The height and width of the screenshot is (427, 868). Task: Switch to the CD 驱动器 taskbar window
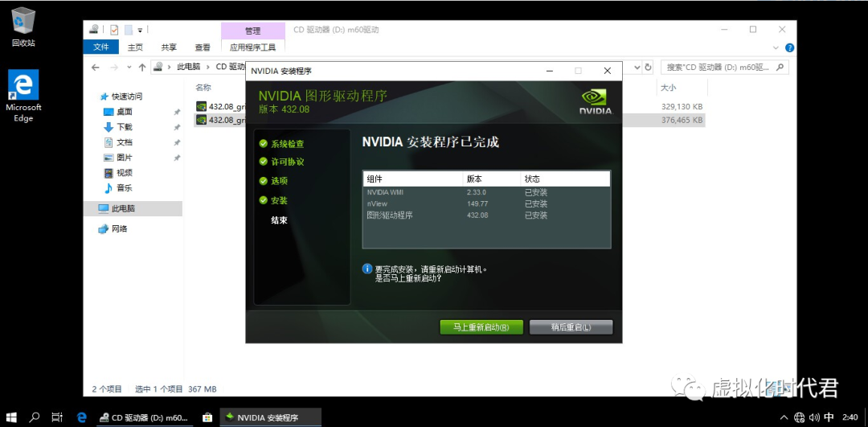pos(145,417)
